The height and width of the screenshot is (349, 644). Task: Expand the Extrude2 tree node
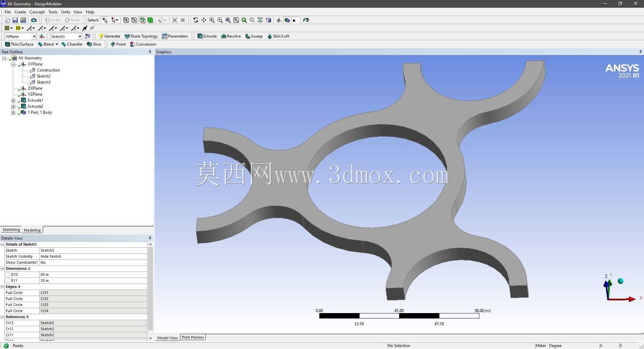click(x=13, y=106)
